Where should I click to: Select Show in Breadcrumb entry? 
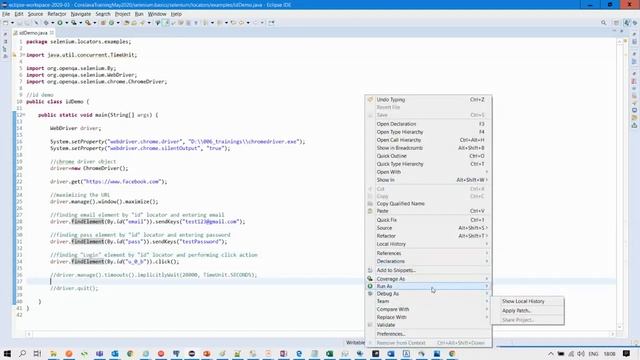(428, 148)
